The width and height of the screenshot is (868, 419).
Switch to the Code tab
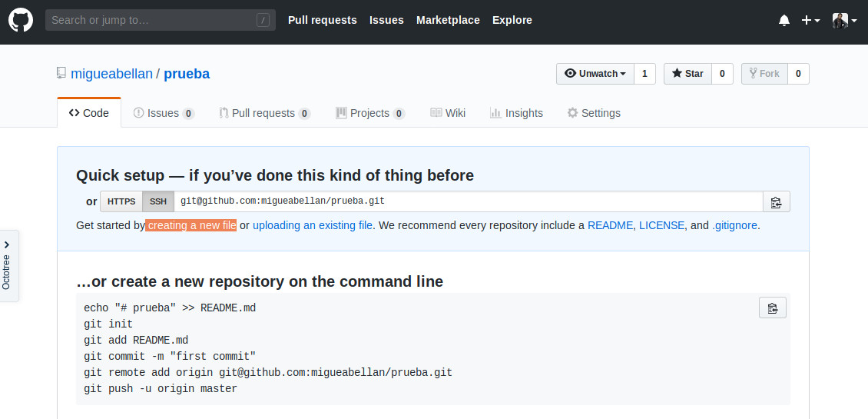coord(89,113)
